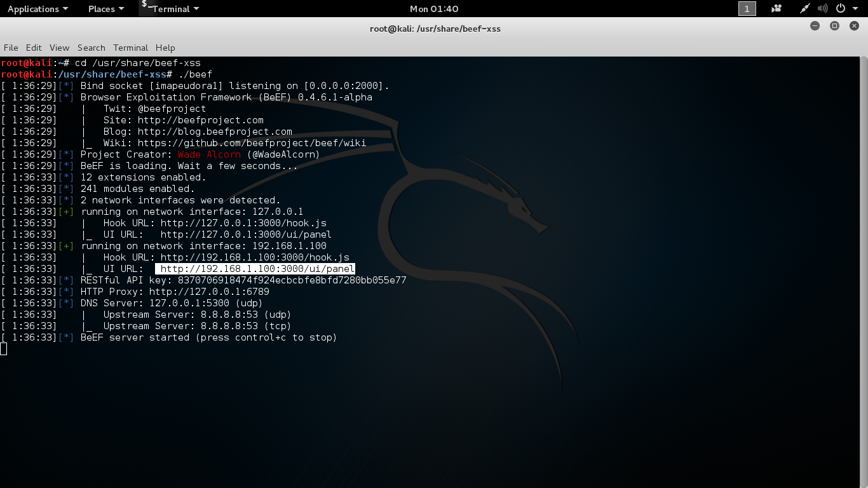Screen dimensions: 868x488
Task: Click 'Browser Exploitation Framework (BeEF) 0.4.6.1-alpha' text
Action: click(226, 97)
